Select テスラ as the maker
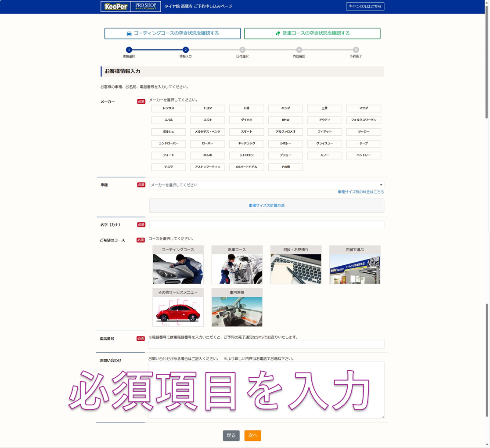Screen dimensions: 490x448 [169, 167]
